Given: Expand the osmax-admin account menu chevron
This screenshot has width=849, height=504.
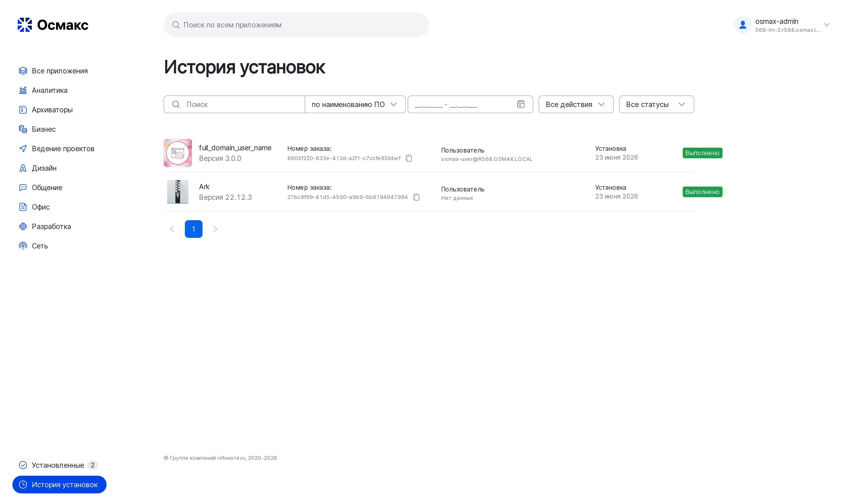Looking at the screenshot, I should (827, 25).
